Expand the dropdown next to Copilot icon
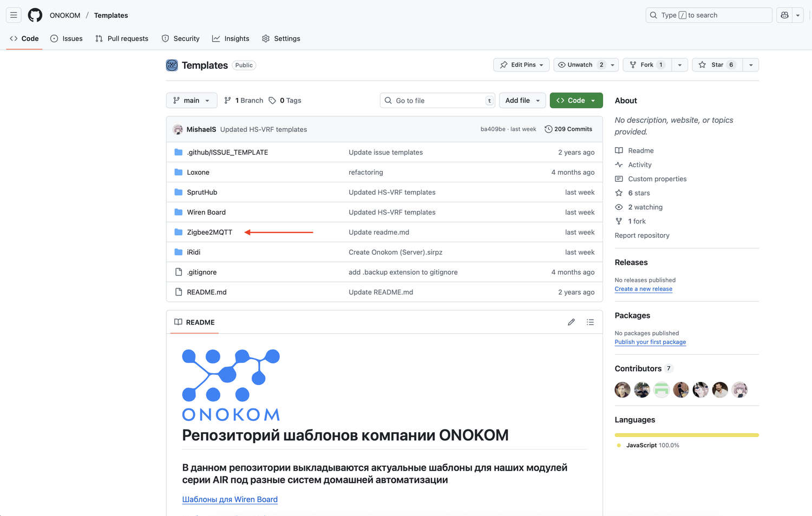The height and width of the screenshot is (516, 812). (x=797, y=15)
